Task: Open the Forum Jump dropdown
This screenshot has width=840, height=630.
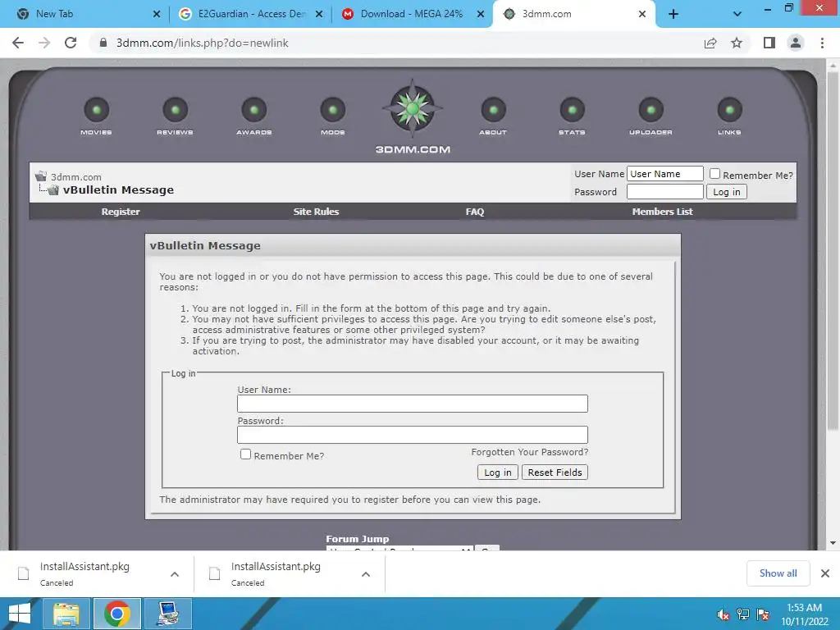Action: (x=399, y=549)
